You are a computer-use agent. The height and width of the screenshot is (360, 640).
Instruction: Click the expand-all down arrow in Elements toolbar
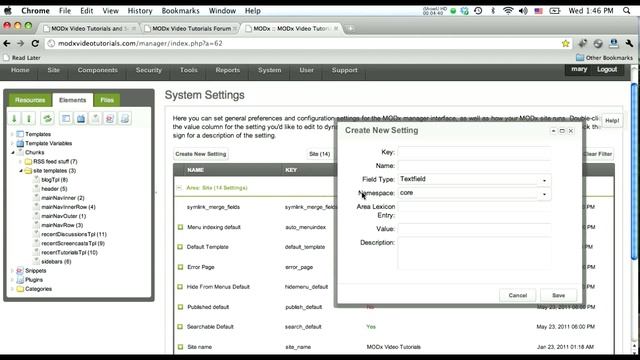(x=14, y=119)
